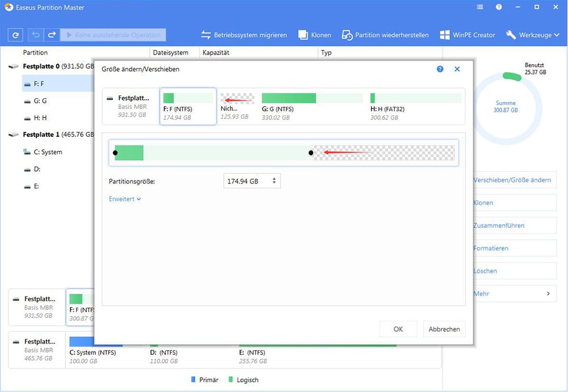Select Festplatte 0 in partition list
Image resolution: width=568 pixels, height=392 pixels.
click(51, 66)
